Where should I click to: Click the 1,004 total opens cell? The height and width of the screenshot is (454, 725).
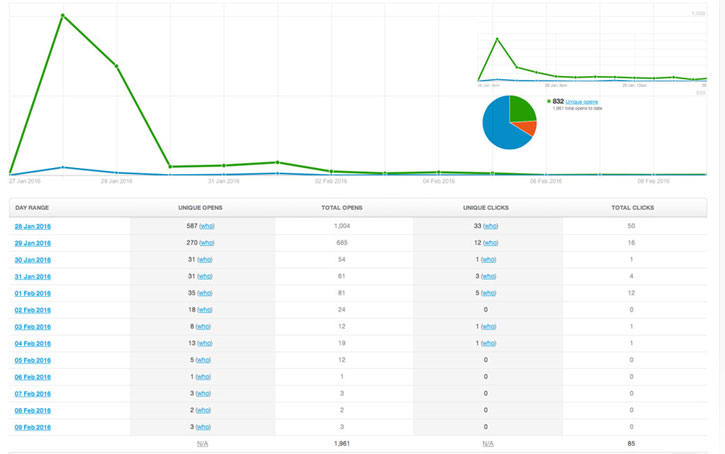point(342,226)
